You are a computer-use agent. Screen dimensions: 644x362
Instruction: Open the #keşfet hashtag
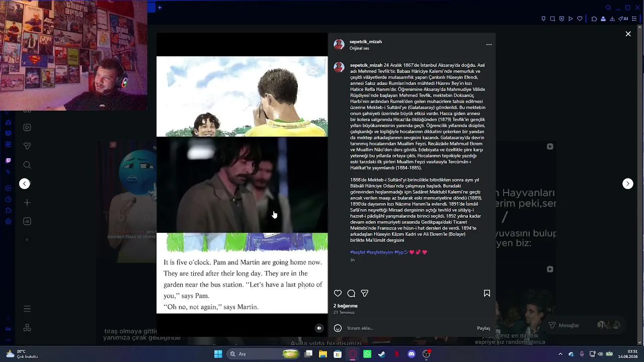click(x=358, y=252)
